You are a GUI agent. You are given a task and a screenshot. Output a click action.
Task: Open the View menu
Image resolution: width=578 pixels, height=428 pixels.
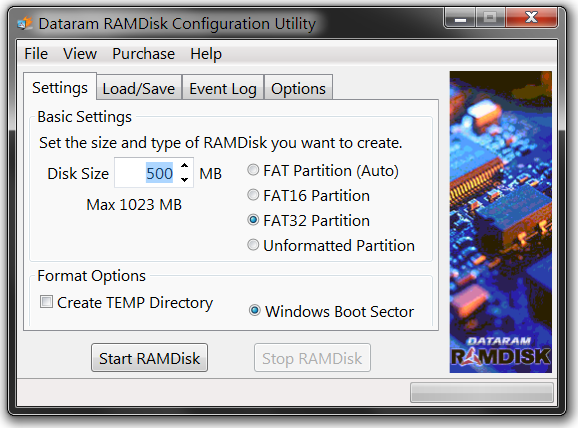[x=80, y=54]
